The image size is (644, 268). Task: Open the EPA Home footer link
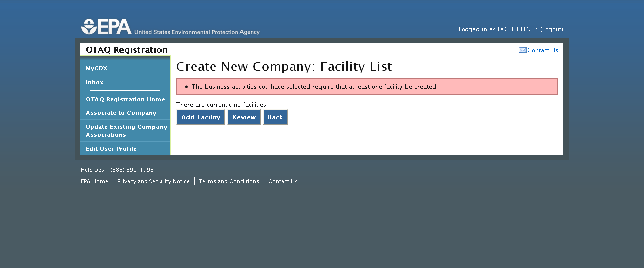point(94,181)
